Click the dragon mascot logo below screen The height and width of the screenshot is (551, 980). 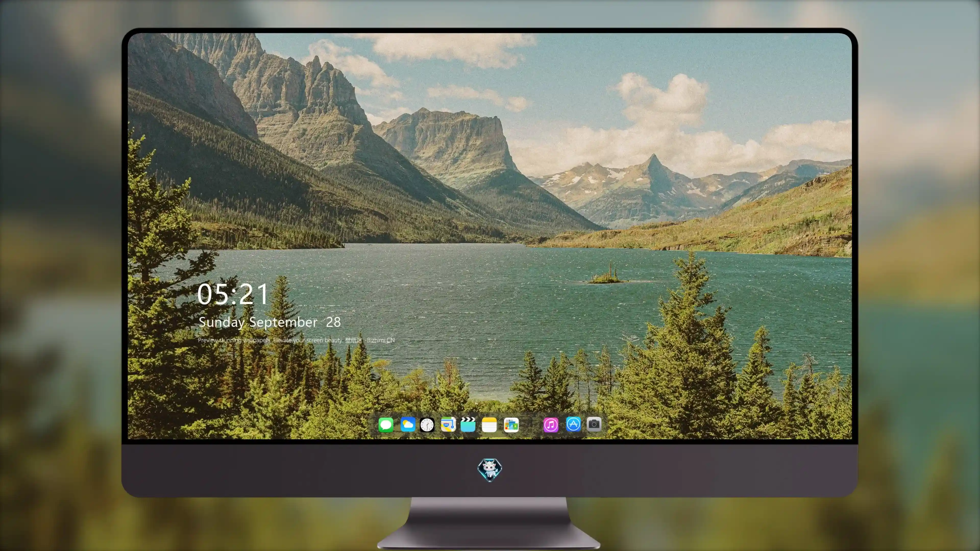click(490, 470)
